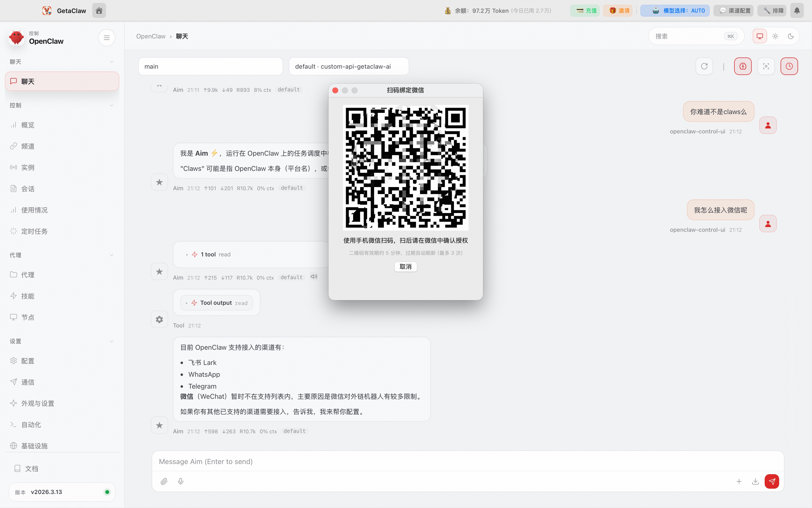The image size is (812, 508).
Task: Open the 渠道配置 menu
Action: tap(733, 10)
